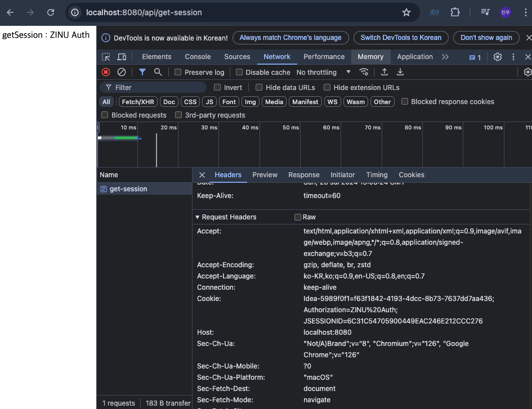This screenshot has width=532, height=409.
Task: Click the address bar URL
Action: point(144,12)
